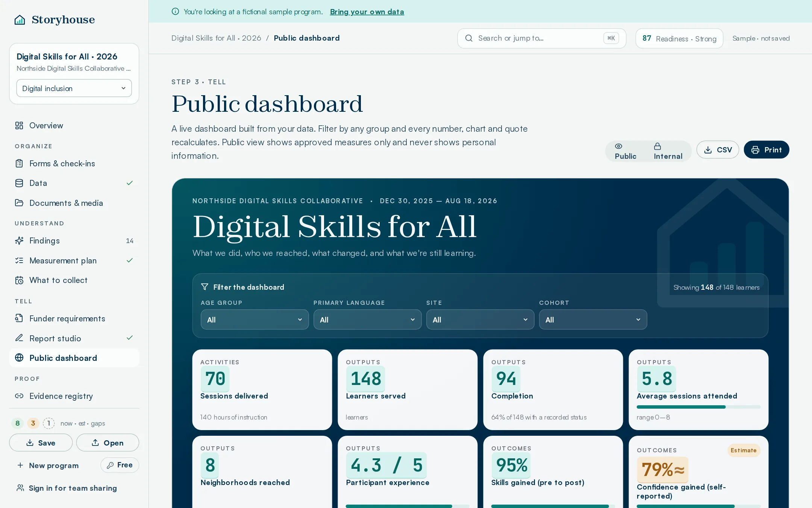The image size is (812, 508).
Task: Open the Site filter dropdown
Action: (x=480, y=319)
